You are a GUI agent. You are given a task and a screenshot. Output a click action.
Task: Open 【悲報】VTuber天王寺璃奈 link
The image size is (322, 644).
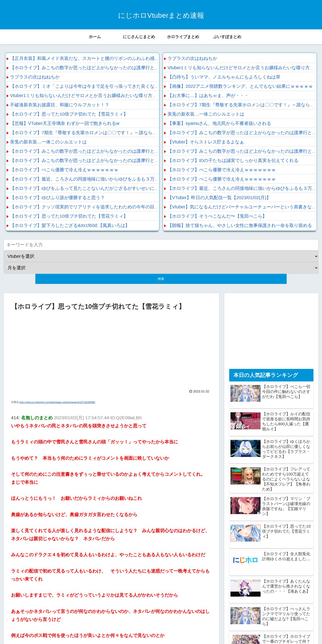65,123
